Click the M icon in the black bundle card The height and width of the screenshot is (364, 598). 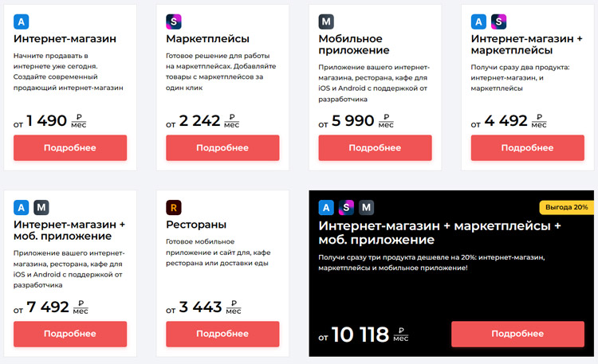point(366,208)
